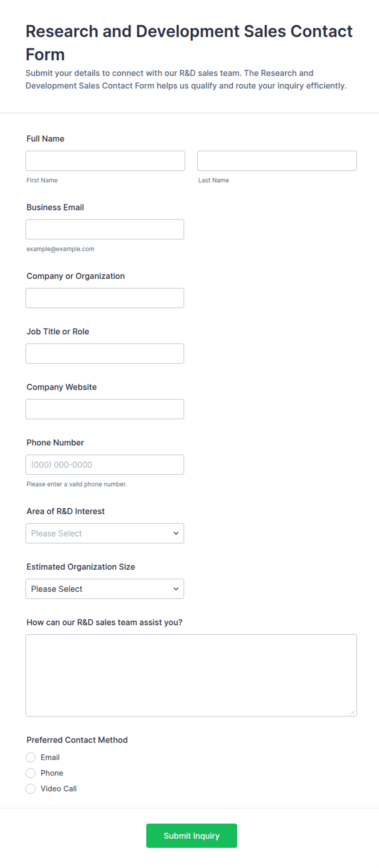Viewport: 379px width, 868px height.
Task: Click the chevron arrow of the Organization Size select
Action: click(x=176, y=589)
